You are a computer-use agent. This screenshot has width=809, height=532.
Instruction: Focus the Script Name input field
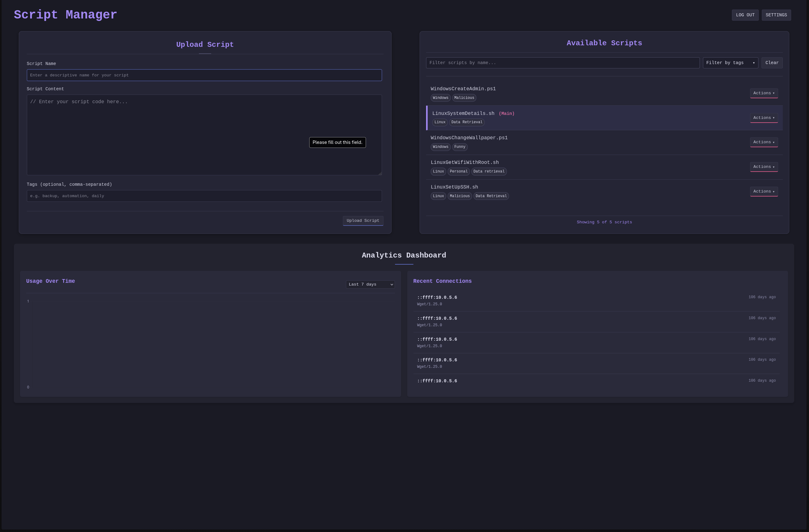(x=204, y=75)
